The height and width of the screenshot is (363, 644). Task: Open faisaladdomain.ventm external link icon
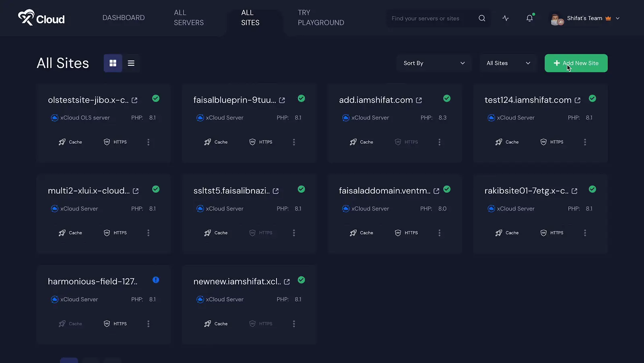pyautogui.click(x=436, y=191)
